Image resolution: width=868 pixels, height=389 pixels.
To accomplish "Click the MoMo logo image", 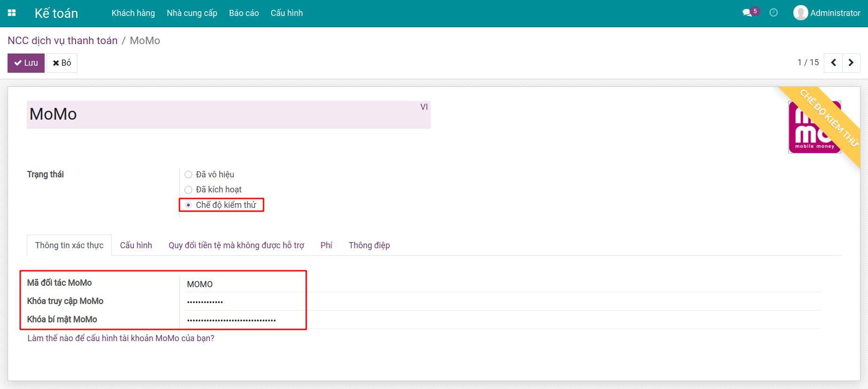I will 814,127.
